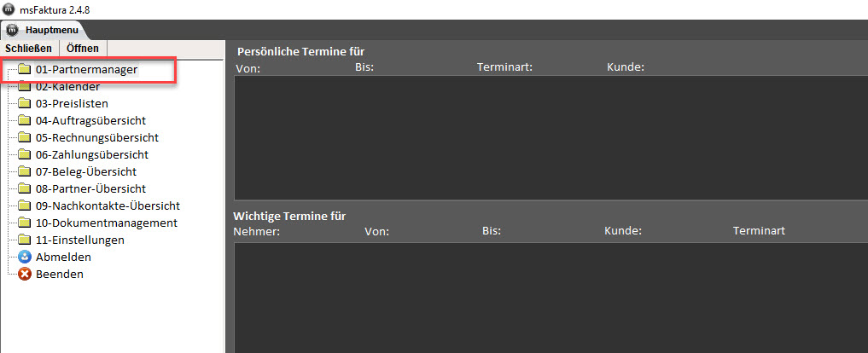The width and height of the screenshot is (868, 353).
Task: Select 04-Auftragsübersicht tree entry
Action: tap(90, 120)
